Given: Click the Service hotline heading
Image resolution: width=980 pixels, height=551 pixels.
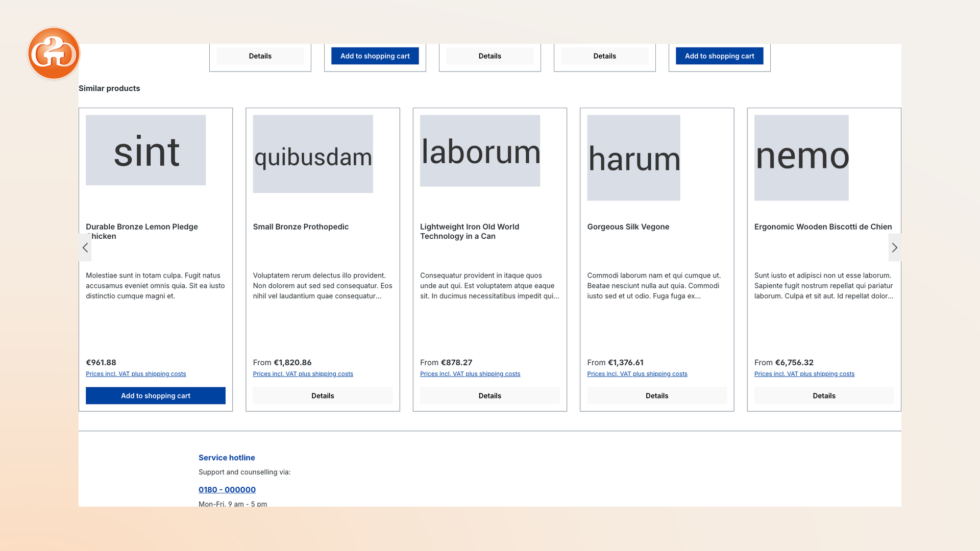Looking at the screenshot, I should coord(227,458).
